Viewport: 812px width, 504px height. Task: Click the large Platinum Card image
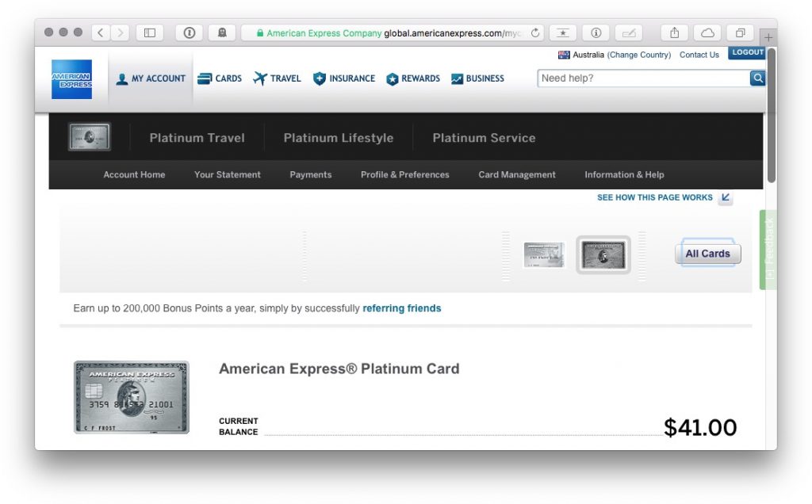(x=132, y=397)
